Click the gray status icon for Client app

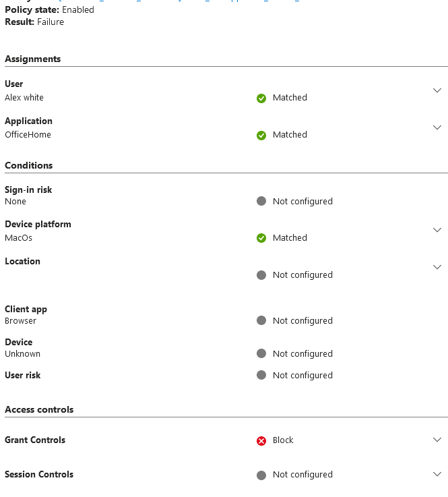click(261, 321)
